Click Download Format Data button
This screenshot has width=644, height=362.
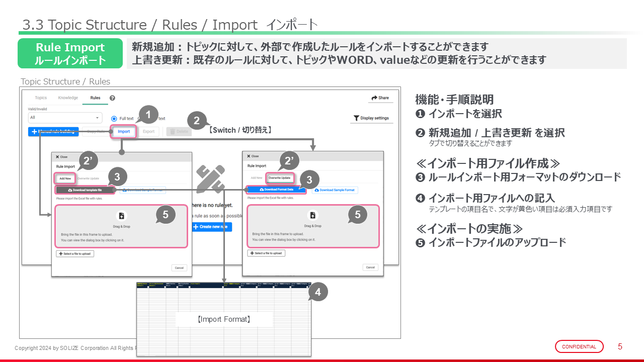(x=276, y=190)
